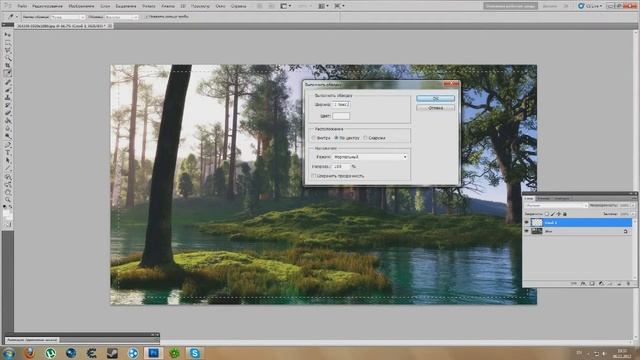
Task: Open Skype from the taskbar
Action: pos(195,353)
